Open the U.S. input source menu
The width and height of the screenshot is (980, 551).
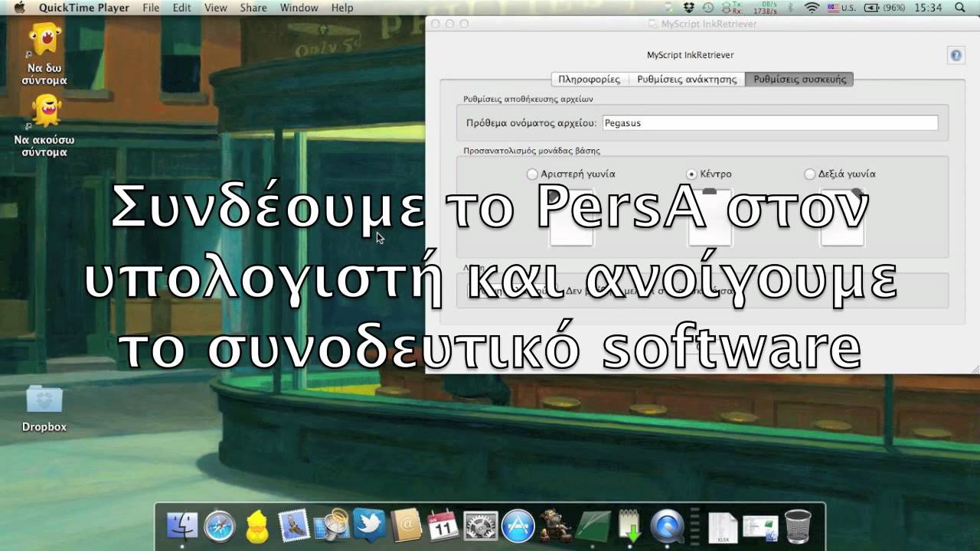coord(841,8)
